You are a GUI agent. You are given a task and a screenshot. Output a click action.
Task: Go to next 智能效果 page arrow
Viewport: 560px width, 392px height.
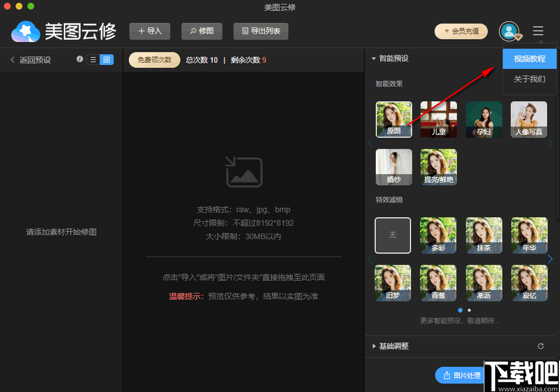(550, 143)
